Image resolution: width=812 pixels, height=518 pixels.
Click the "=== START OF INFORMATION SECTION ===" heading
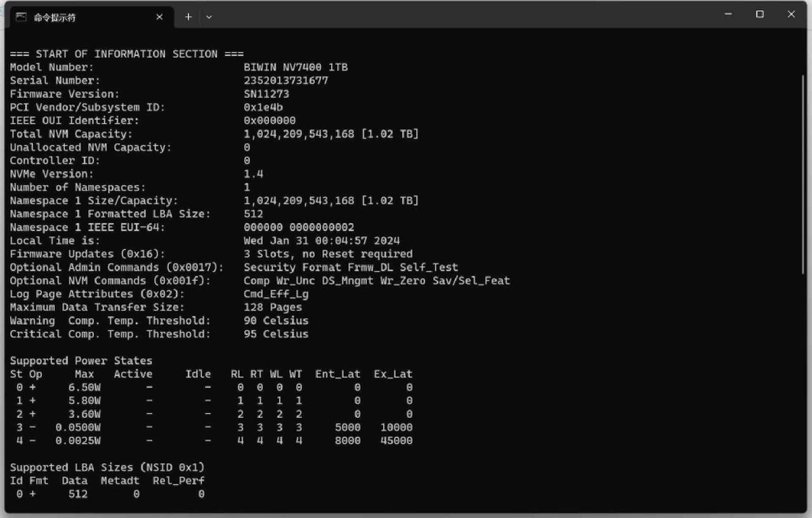[127, 54]
